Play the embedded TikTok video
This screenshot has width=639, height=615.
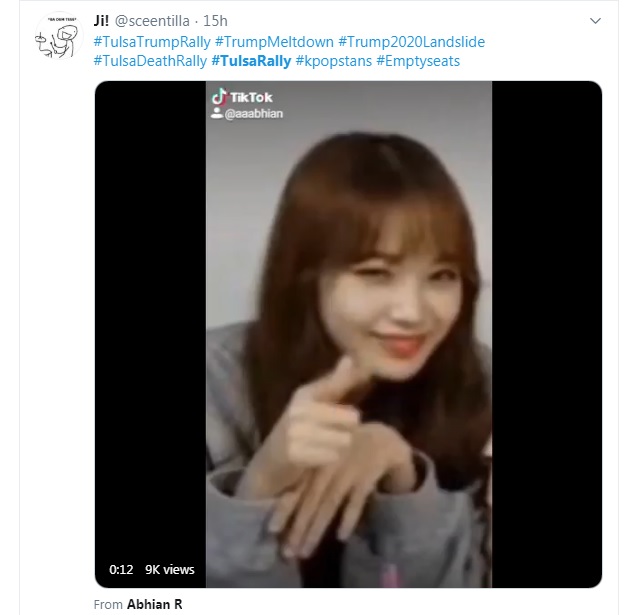click(x=348, y=334)
